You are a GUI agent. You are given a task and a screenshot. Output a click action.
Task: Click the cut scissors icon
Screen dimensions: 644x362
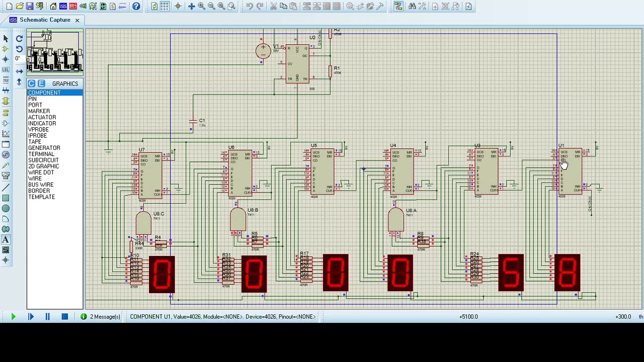pyautogui.click(x=273, y=7)
